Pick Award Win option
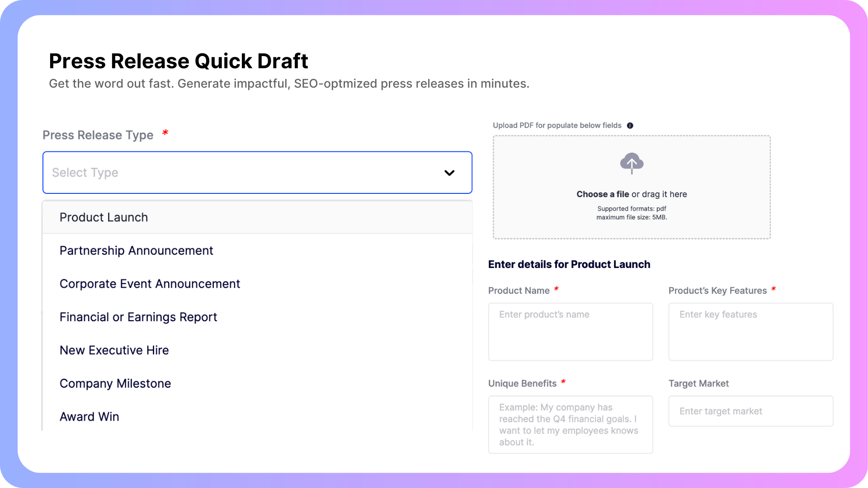This screenshot has height=488, width=868. pyautogui.click(x=257, y=417)
